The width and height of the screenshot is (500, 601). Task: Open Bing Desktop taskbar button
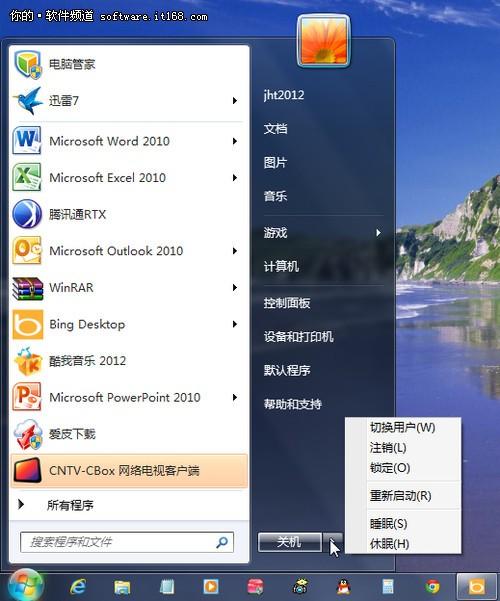477,586
